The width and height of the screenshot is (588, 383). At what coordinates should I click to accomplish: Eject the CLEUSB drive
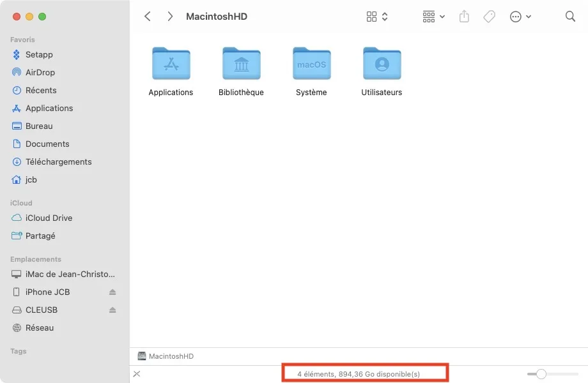112,310
